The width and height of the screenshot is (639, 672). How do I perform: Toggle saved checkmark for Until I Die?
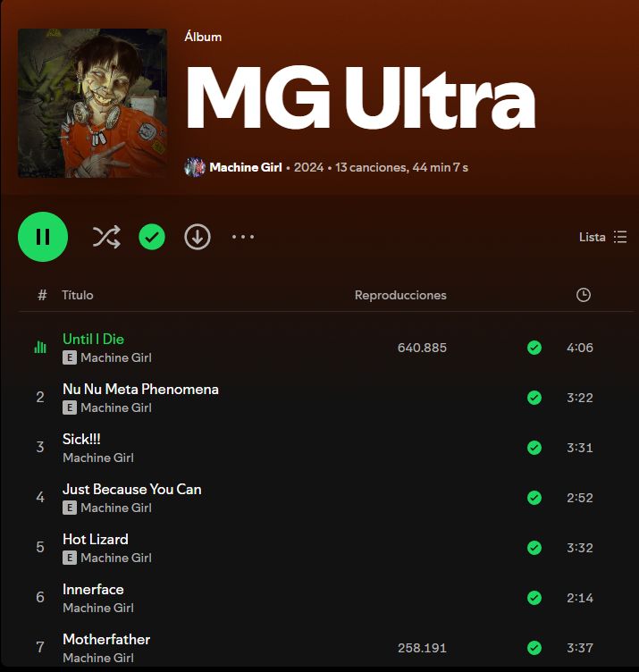coord(534,348)
